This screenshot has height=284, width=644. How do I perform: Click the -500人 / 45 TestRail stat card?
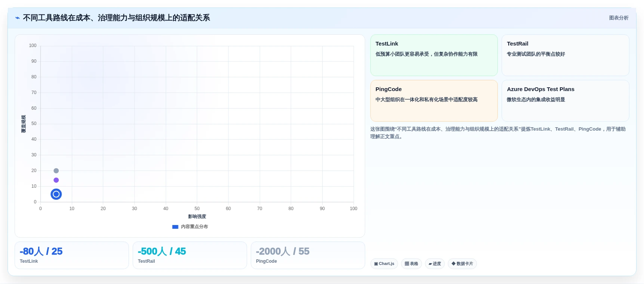[190, 255]
